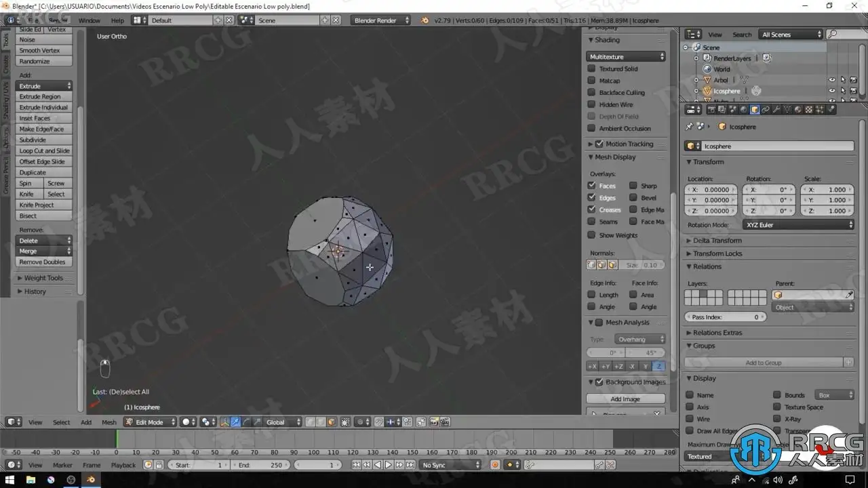Click the Pass Index value slider
The width and height of the screenshot is (868, 488).
726,317
